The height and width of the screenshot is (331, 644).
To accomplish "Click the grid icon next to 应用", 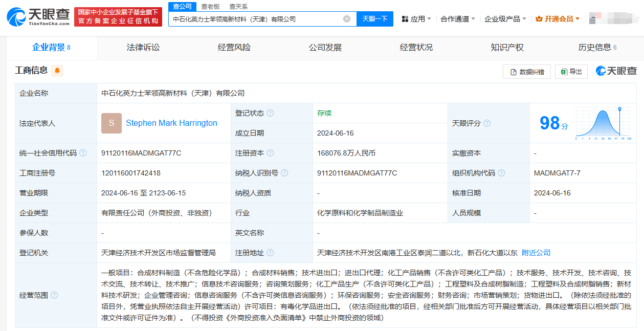I will click(x=405, y=19).
